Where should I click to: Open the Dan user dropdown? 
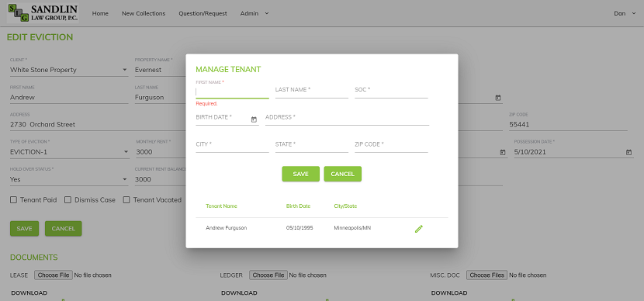pos(625,13)
